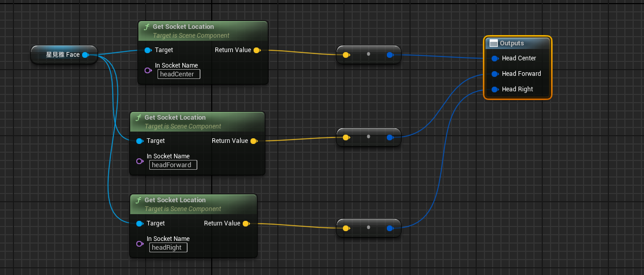Edit the headRight socket name field
This screenshot has width=644, height=275.
point(168,248)
